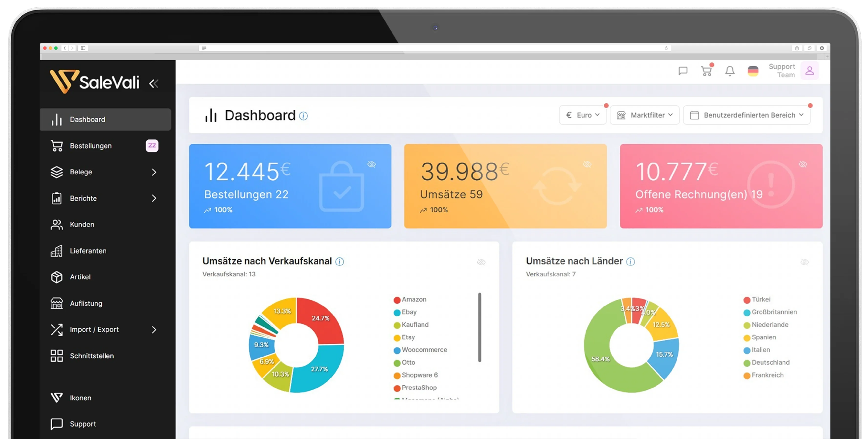Open the Euro currency dropdown
The width and height of the screenshot is (868, 439).
point(582,115)
